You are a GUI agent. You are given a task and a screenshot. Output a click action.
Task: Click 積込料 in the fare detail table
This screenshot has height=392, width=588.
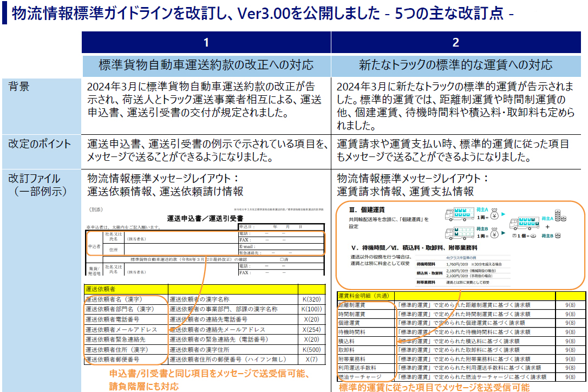coord(347,341)
